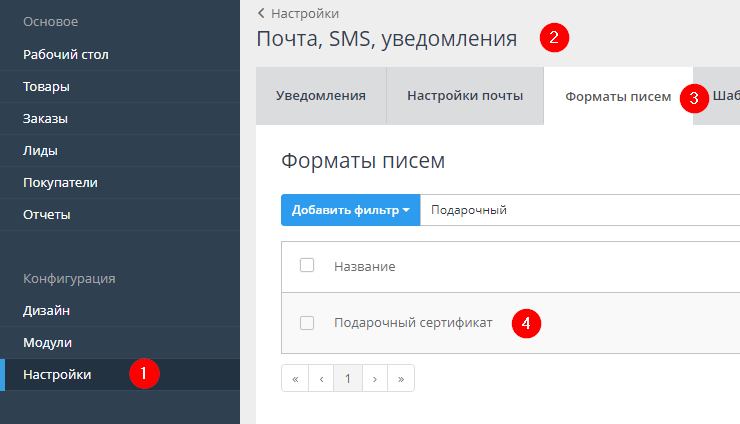This screenshot has width=740, height=424.
Task: Open the Лиды sidebar section
Action: click(40, 150)
